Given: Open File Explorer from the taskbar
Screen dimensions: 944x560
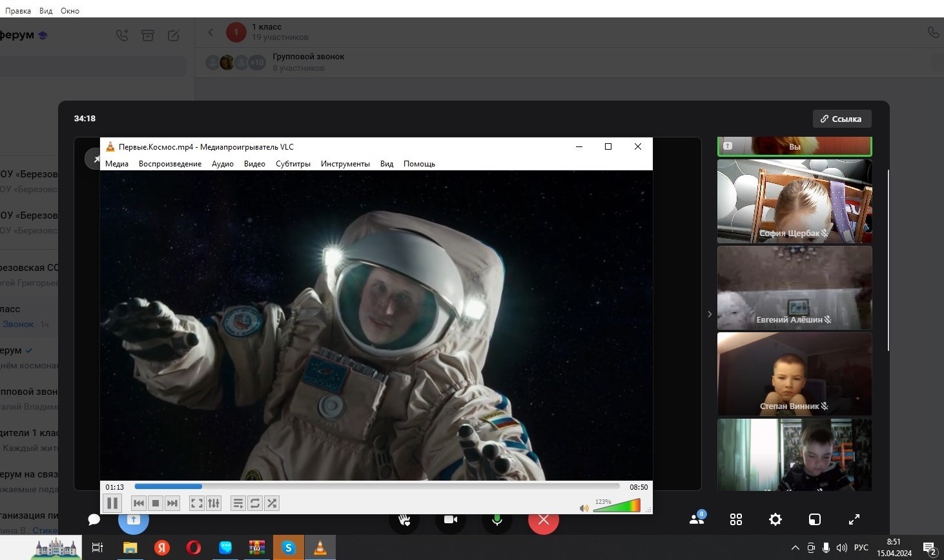Looking at the screenshot, I should (130, 548).
